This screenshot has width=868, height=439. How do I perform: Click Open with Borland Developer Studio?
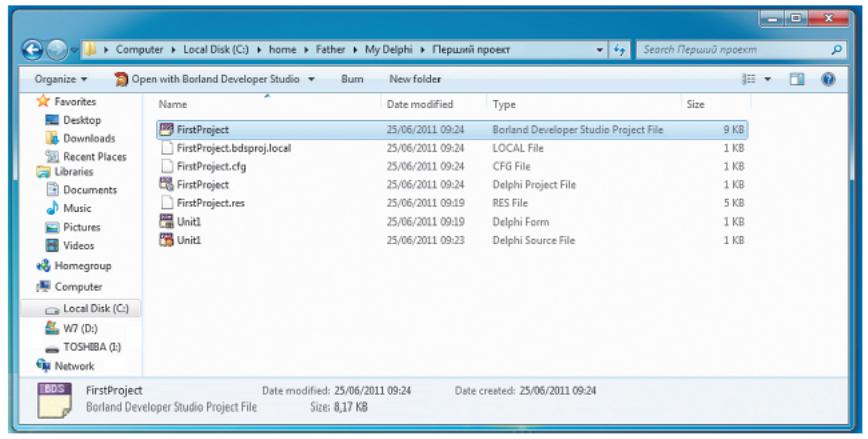[x=215, y=79]
